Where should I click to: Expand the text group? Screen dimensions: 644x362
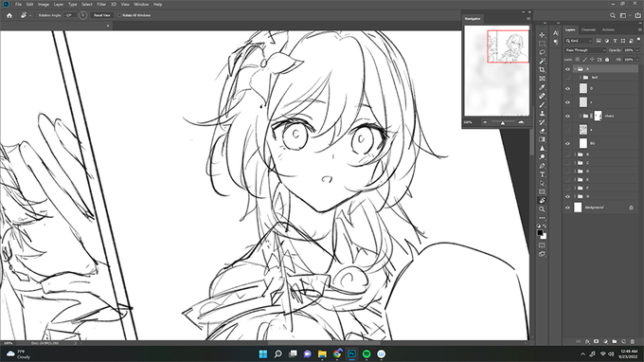[x=580, y=78]
